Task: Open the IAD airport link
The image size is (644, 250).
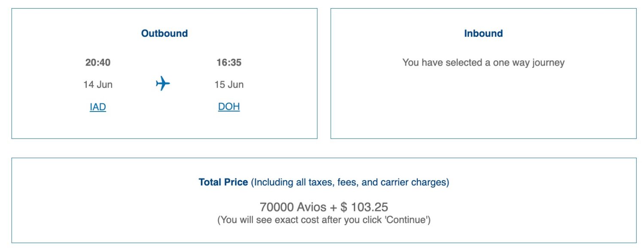Action: [x=97, y=106]
